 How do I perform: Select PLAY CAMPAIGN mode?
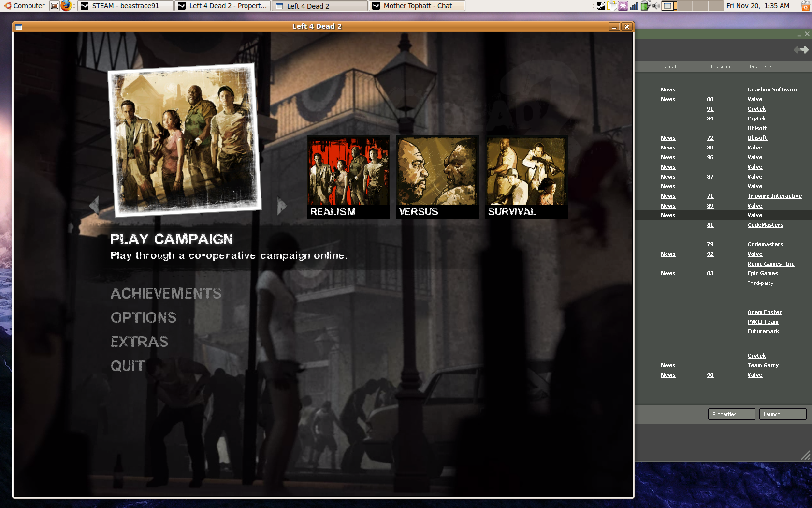pos(172,239)
